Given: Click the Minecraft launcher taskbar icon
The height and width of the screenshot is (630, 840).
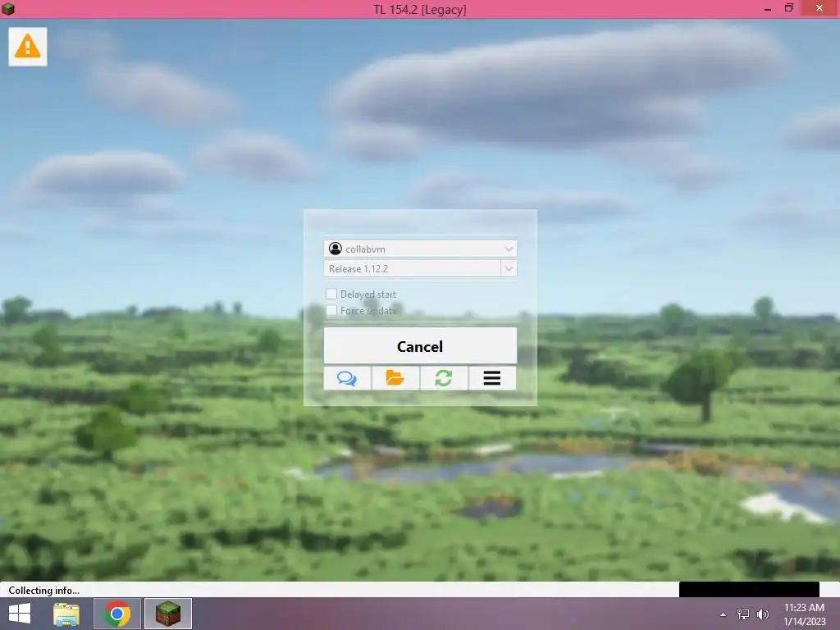Looking at the screenshot, I should point(168,614).
